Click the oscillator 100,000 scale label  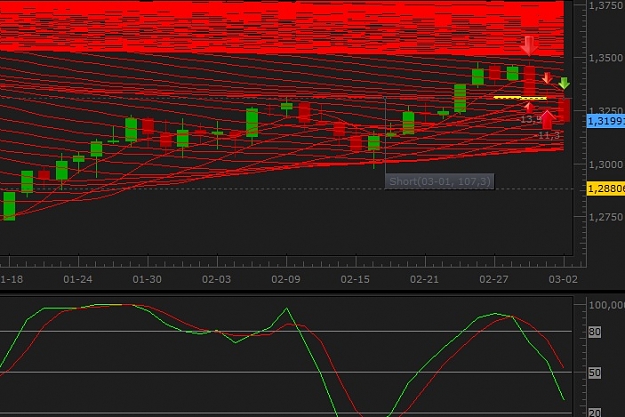(x=607, y=305)
